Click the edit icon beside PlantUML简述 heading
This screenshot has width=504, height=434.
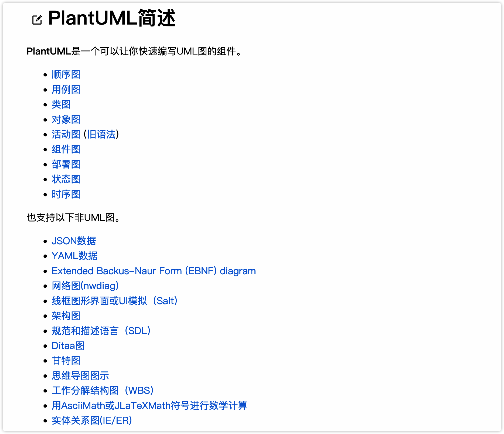[x=37, y=20]
